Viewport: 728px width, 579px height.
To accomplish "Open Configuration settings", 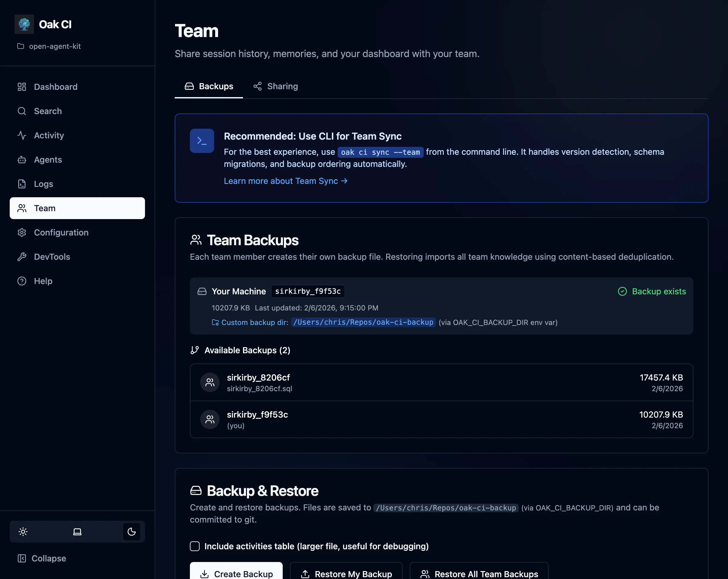I will [x=61, y=232].
